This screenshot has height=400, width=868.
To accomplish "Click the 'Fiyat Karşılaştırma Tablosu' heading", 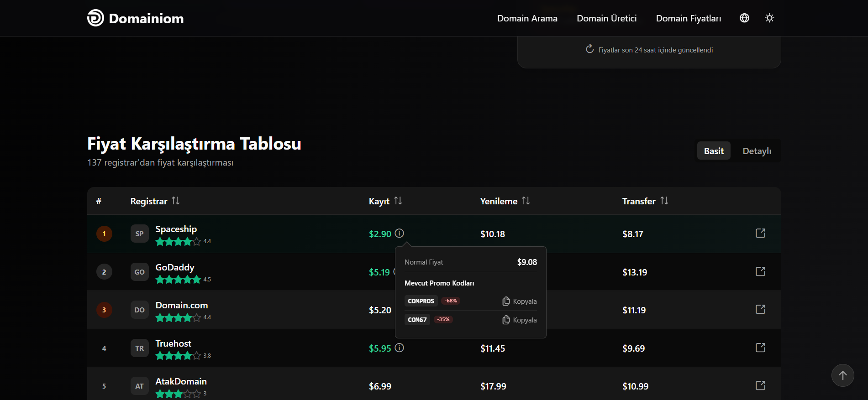I will [194, 144].
